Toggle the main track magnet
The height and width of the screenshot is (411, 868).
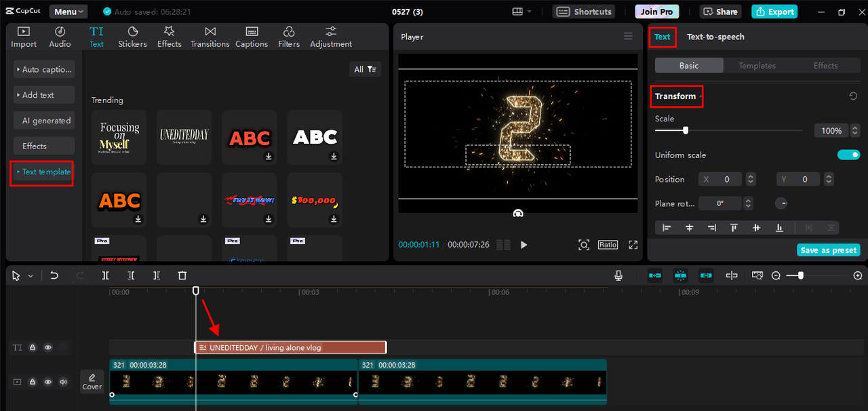point(654,275)
